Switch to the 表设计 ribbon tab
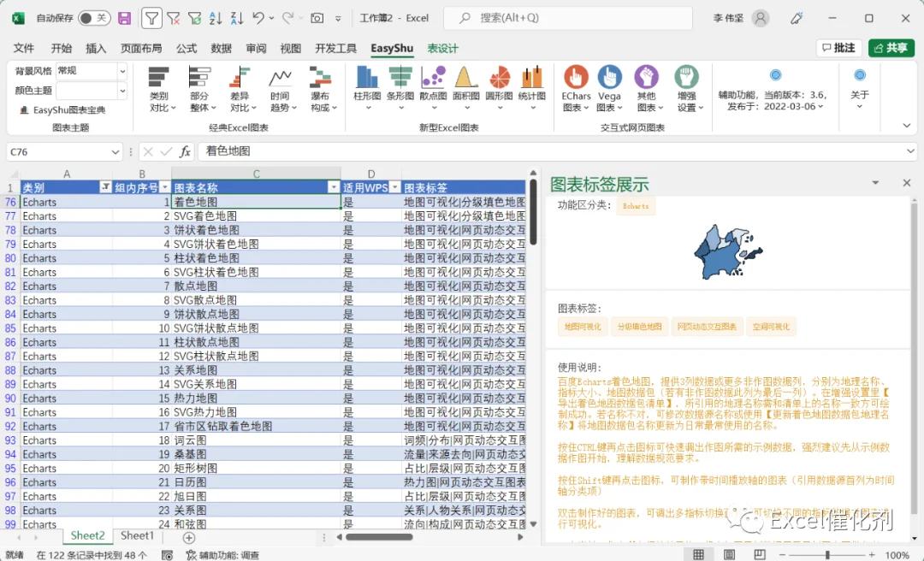The width and height of the screenshot is (924, 561). coord(442,49)
